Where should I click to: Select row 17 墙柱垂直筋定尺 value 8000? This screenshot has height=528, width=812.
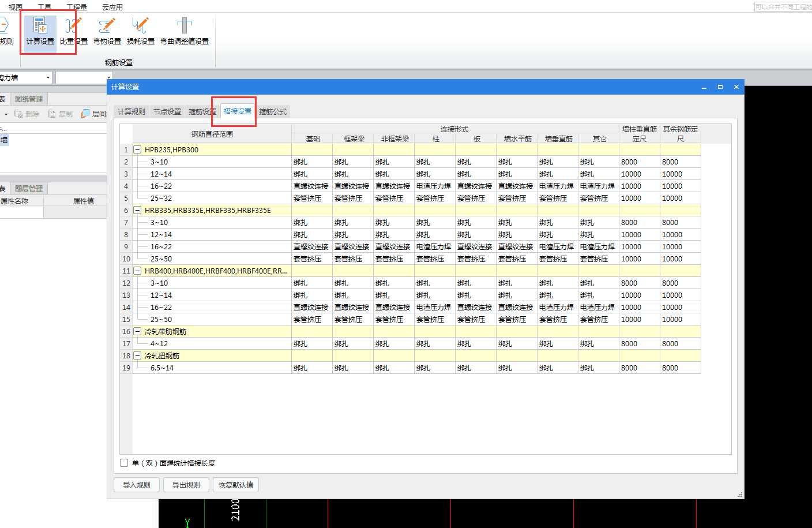(640, 343)
